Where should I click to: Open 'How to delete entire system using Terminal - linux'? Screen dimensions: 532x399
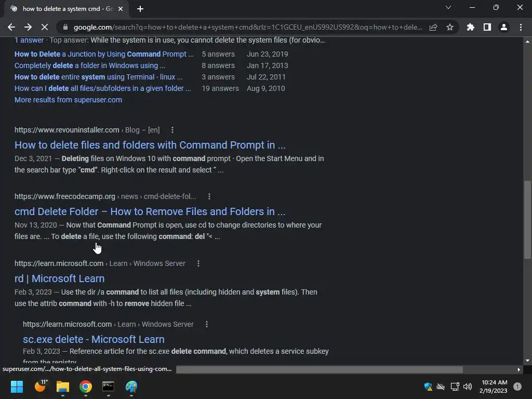tap(98, 77)
